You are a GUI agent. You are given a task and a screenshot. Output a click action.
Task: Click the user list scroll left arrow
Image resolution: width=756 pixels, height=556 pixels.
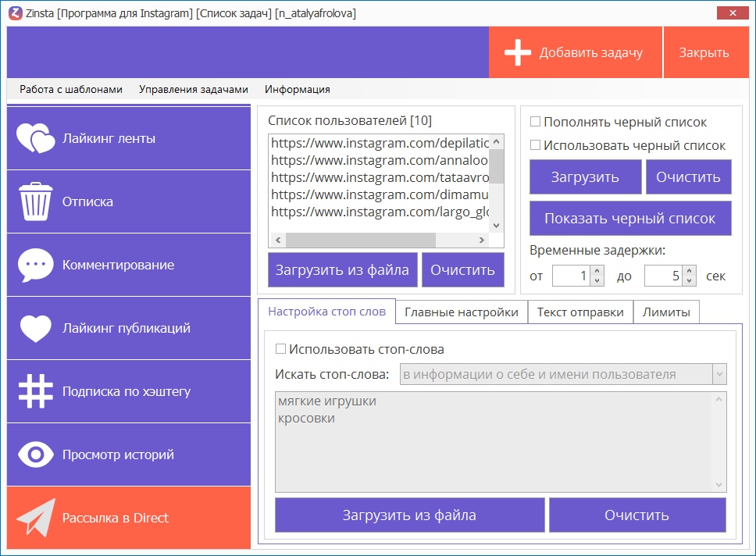278,240
